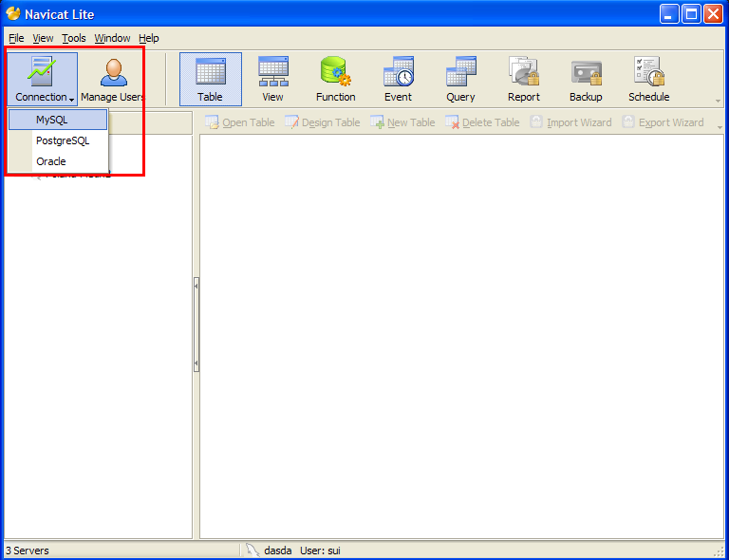Choose MySQL from the Connection dropdown
This screenshot has height=560, width=729.
pos(58,120)
